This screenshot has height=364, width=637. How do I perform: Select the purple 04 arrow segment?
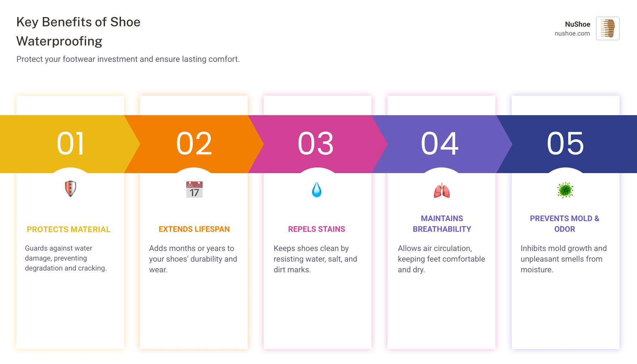pyautogui.click(x=440, y=144)
